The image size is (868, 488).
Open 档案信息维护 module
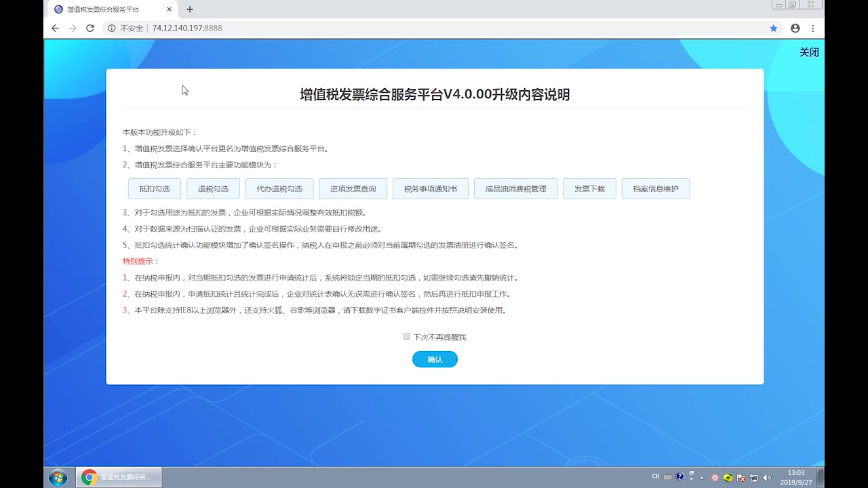656,188
